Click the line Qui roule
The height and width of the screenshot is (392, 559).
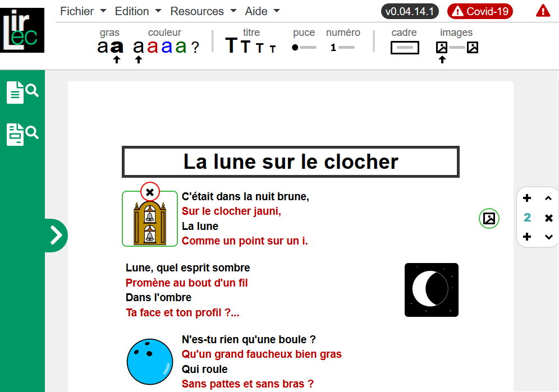(x=205, y=369)
